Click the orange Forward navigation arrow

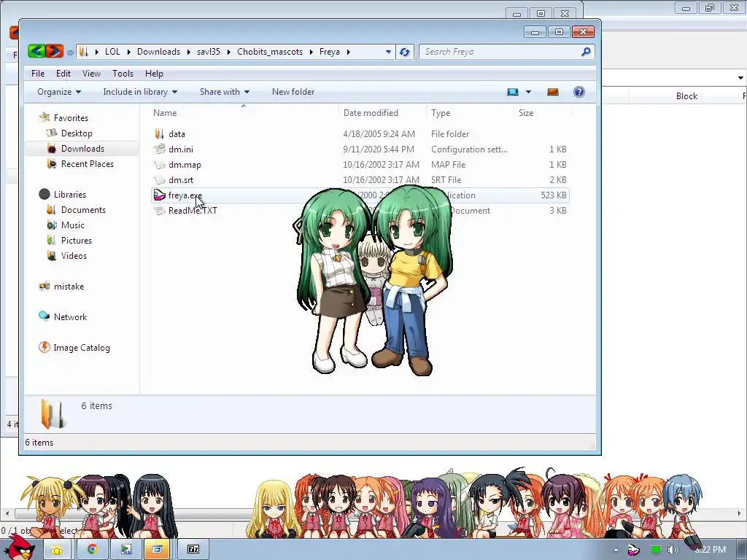(x=55, y=51)
